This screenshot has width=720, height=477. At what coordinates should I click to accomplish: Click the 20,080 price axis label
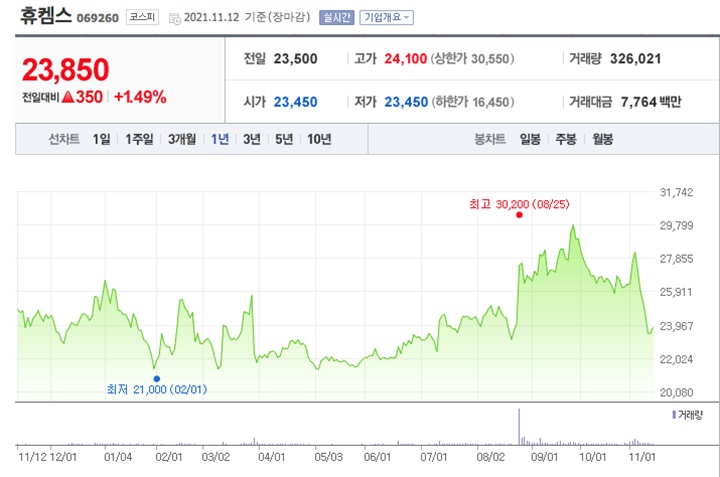click(676, 393)
